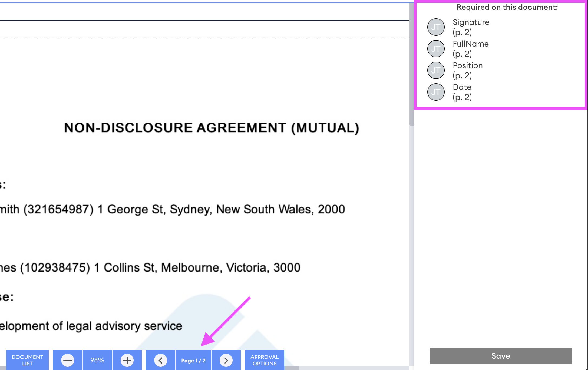Click the JT avatar beside Signature
The image size is (588, 370).
(x=436, y=27)
